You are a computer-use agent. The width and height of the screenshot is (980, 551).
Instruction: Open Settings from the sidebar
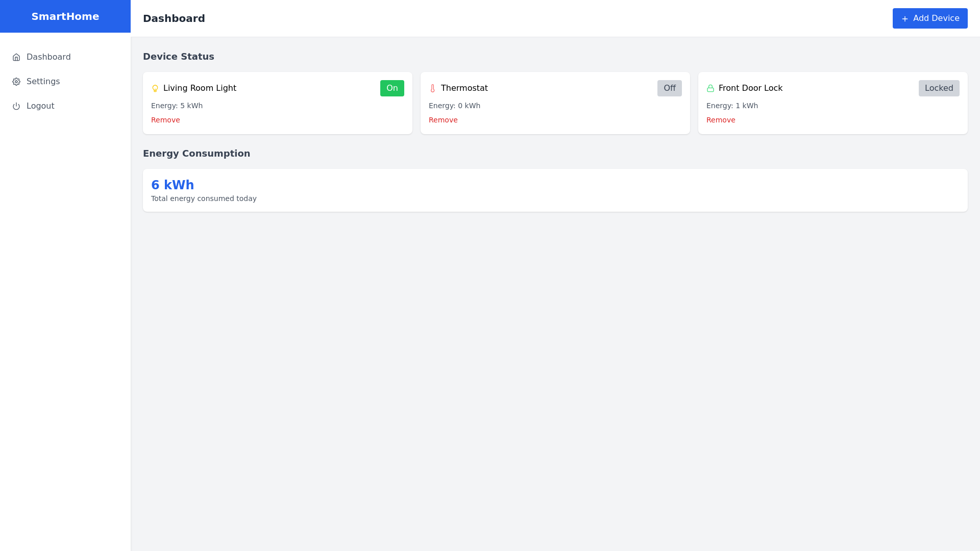(x=43, y=82)
